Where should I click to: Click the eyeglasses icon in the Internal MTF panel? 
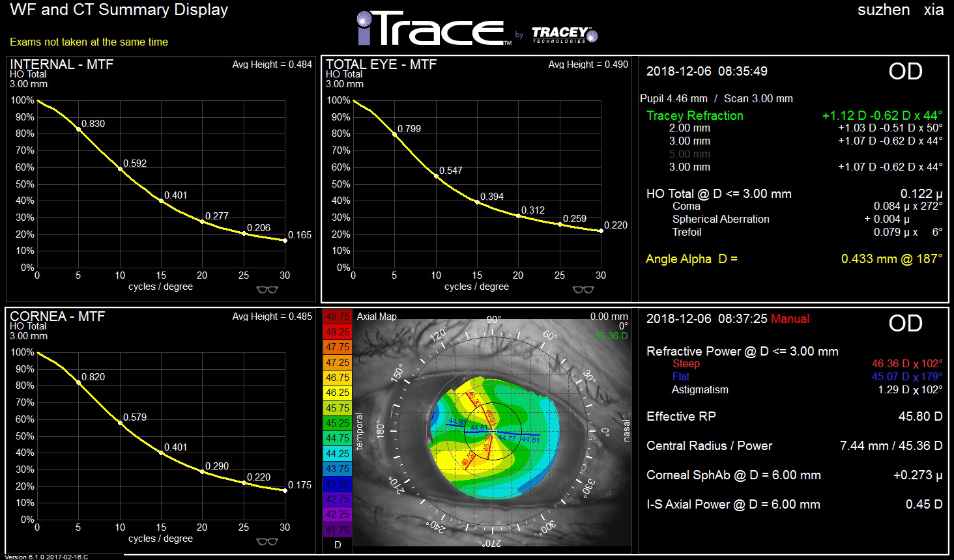coord(267,290)
